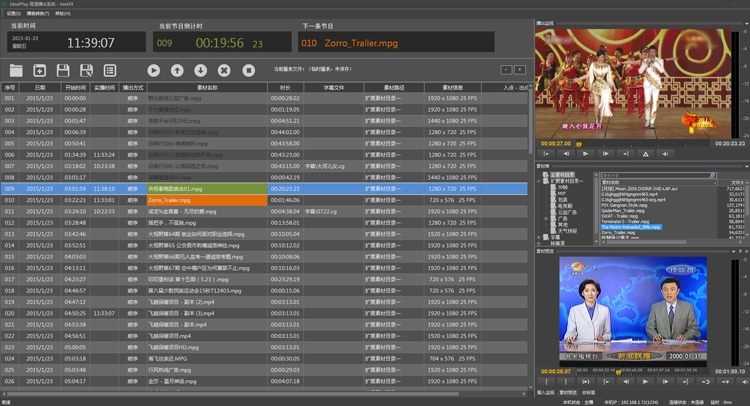The image size is (750, 406).
Task: Open the third menu (帮助) in the menu bar
Action: [x=63, y=14]
